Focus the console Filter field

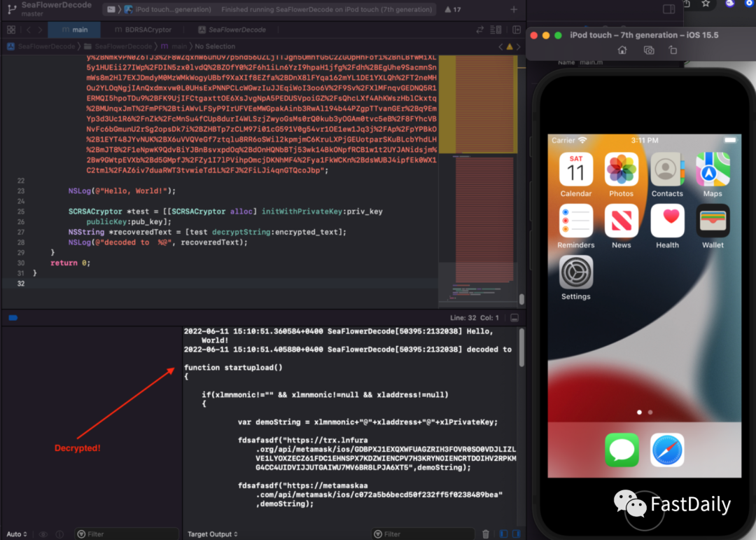tap(423, 534)
